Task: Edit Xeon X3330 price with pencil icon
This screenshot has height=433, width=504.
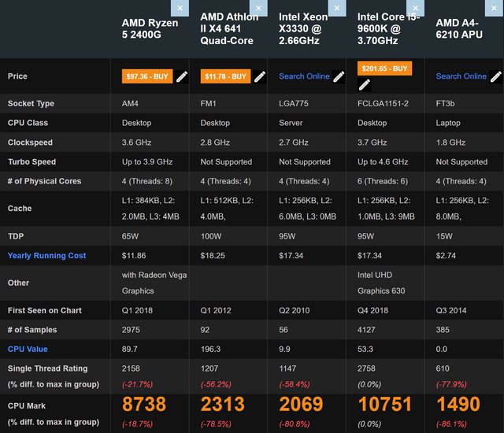Action: pyautogui.click(x=339, y=76)
